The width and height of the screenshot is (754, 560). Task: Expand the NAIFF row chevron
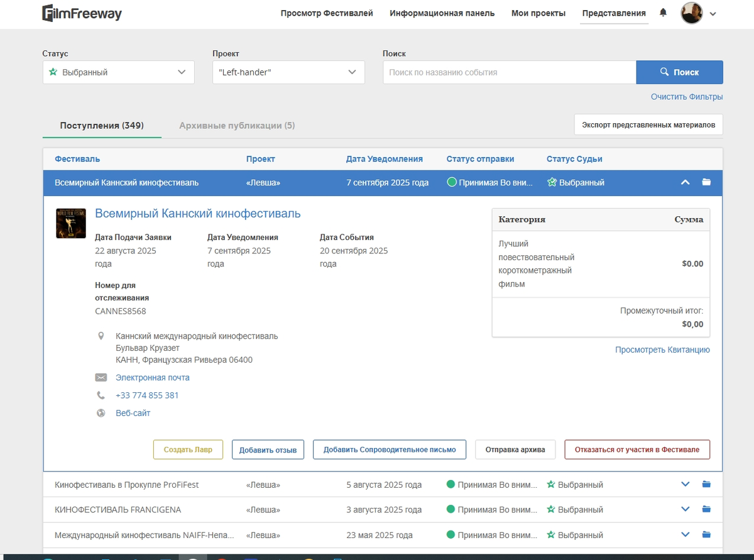point(686,535)
